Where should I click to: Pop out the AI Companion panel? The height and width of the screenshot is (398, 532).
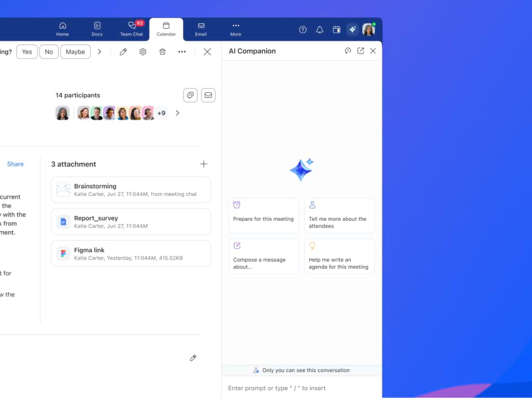click(x=360, y=51)
